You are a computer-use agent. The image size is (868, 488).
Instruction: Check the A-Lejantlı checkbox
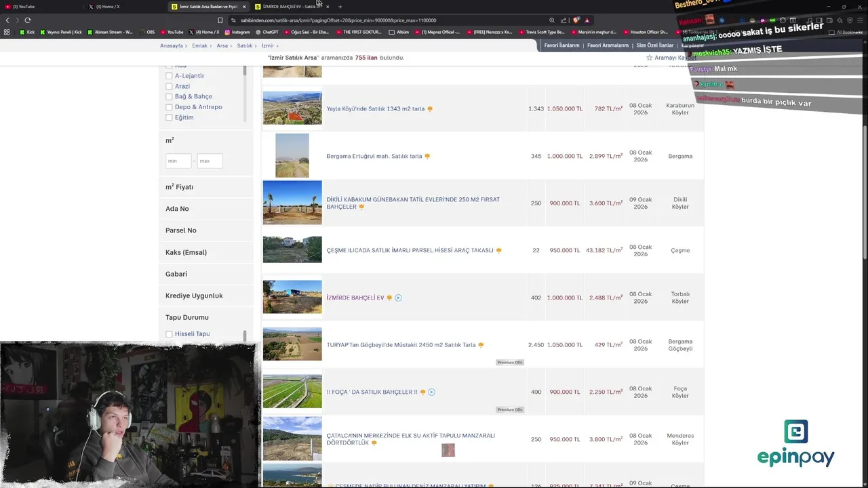point(169,76)
